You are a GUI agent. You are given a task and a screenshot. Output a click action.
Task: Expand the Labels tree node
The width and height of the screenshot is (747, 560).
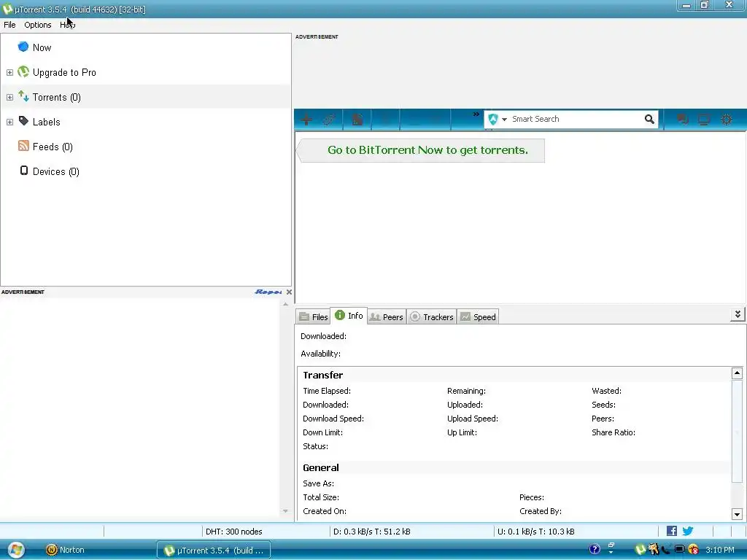coord(9,122)
